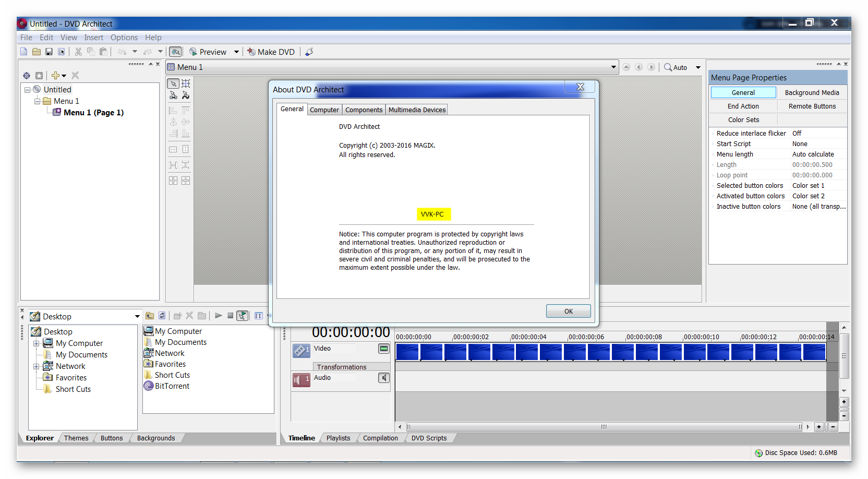Toggle Auto Preview in Explorer toolbar
This screenshot has height=479, width=868.
tap(242, 316)
